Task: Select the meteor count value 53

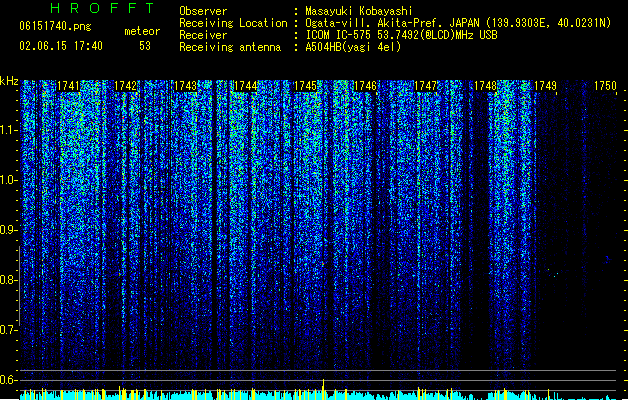Action: (145, 46)
